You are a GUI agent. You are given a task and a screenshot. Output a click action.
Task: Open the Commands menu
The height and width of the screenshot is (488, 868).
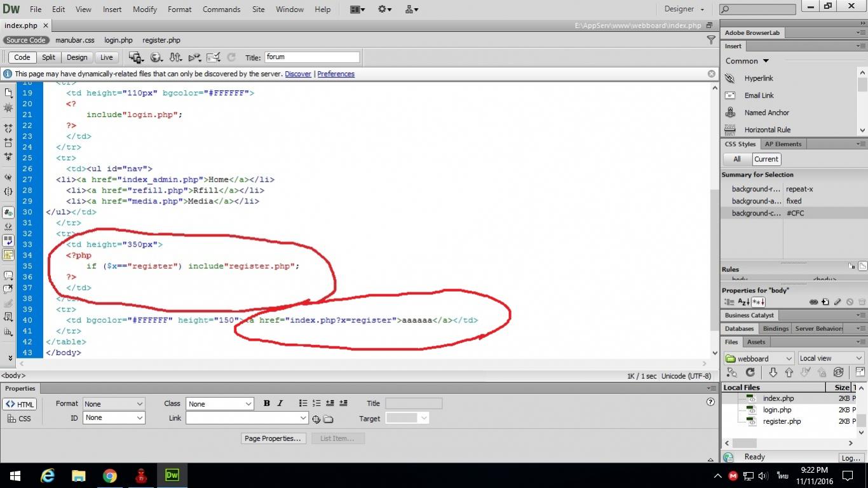(221, 10)
